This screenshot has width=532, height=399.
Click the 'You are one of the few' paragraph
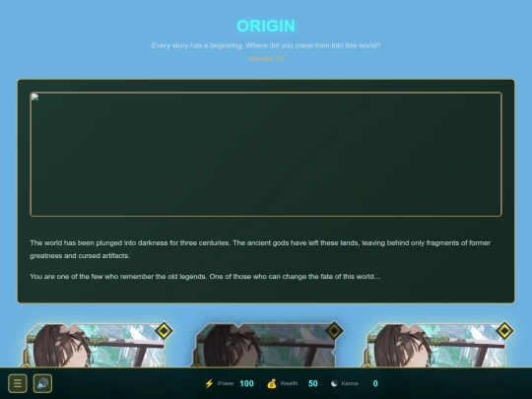pyautogui.click(x=205, y=277)
